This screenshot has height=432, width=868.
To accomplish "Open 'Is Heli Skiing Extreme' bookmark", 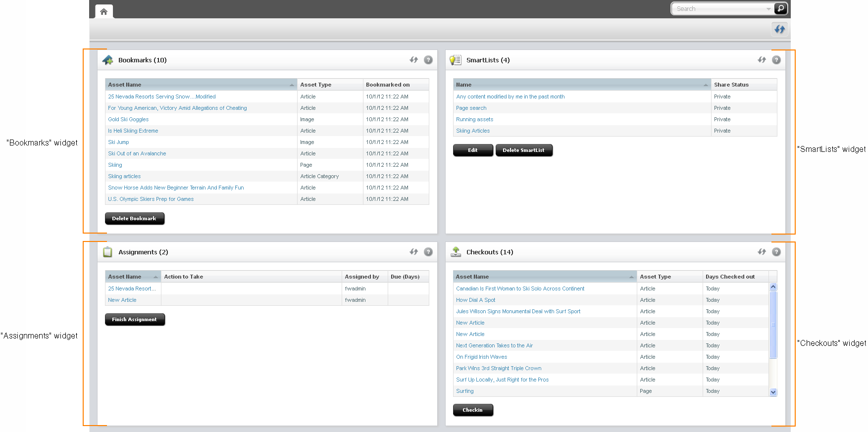I will click(x=133, y=131).
